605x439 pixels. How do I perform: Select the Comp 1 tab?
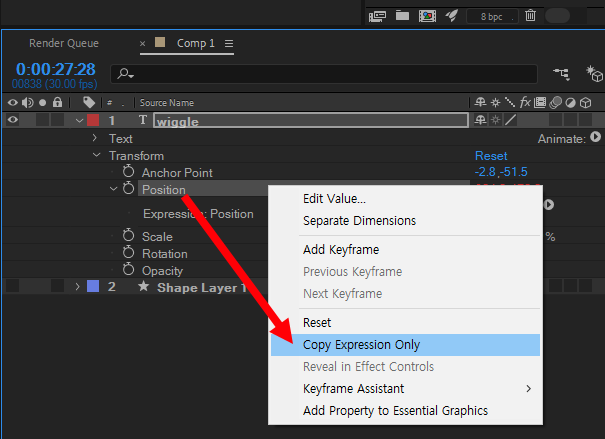196,43
